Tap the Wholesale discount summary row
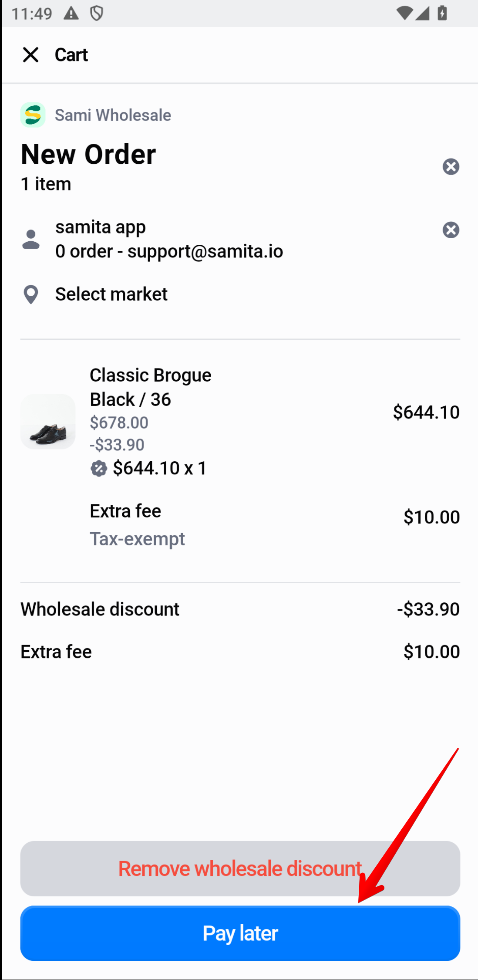This screenshot has width=478, height=980. 239,609
